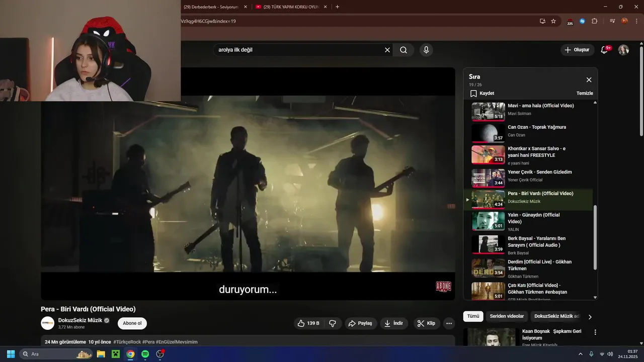Subscribe with the Abone ol button

[132, 323]
